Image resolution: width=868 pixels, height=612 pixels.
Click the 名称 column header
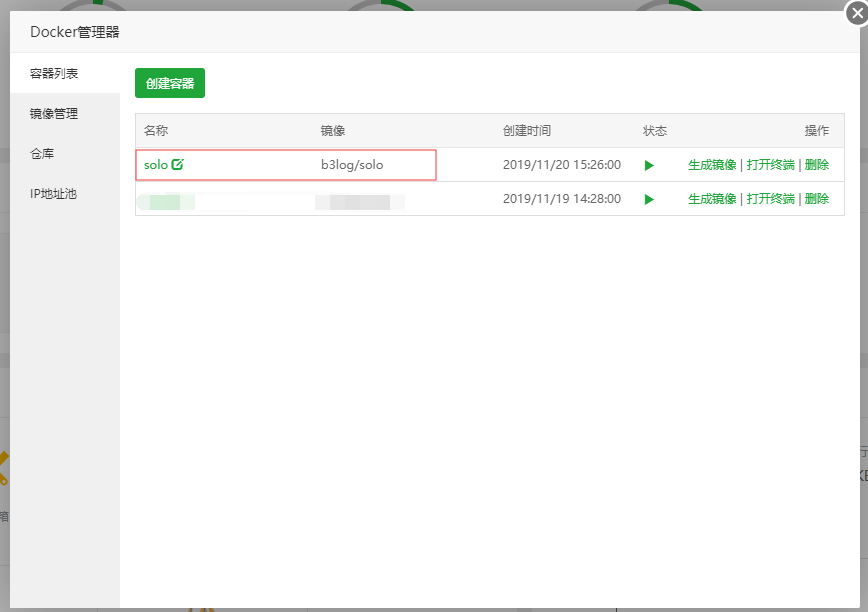tap(156, 131)
